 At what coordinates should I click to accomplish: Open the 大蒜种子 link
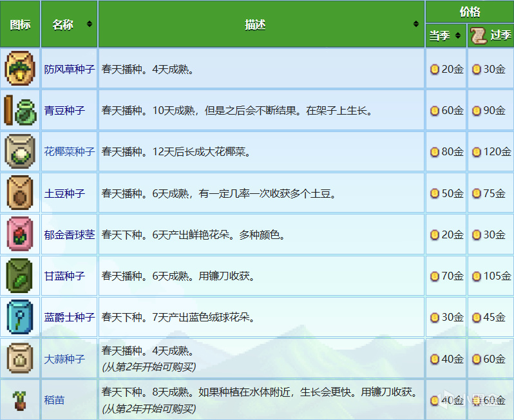coord(64,359)
